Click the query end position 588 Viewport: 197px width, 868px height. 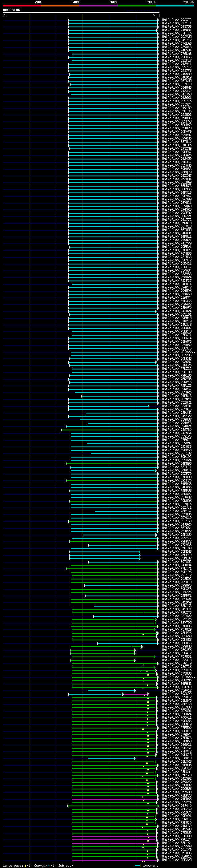pos(155,15)
